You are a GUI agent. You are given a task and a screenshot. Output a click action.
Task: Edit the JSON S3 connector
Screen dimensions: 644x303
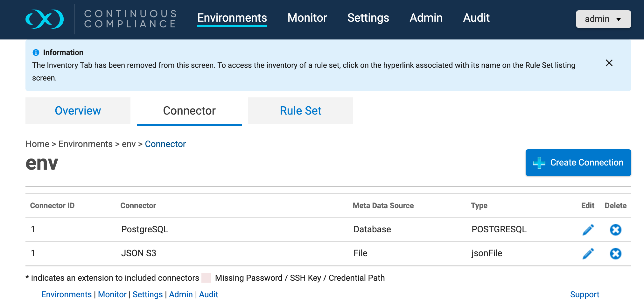588,253
